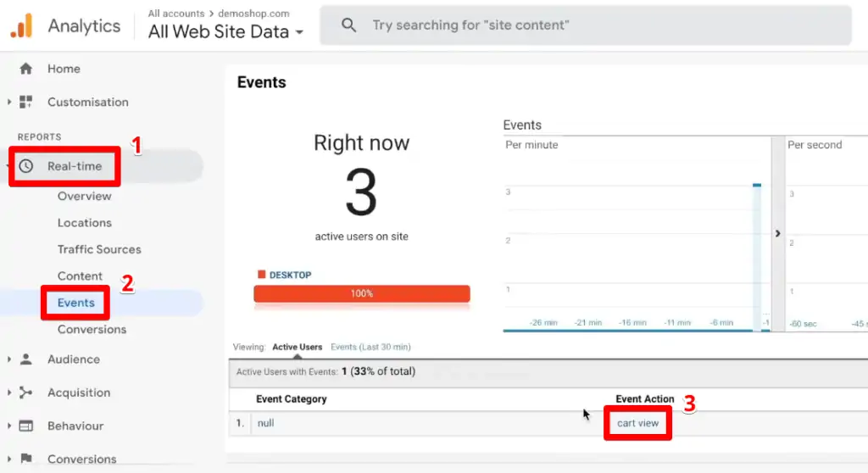Open Real-time Locations report
This screenshot has width=868, height=473.
[x=84, y=223]
